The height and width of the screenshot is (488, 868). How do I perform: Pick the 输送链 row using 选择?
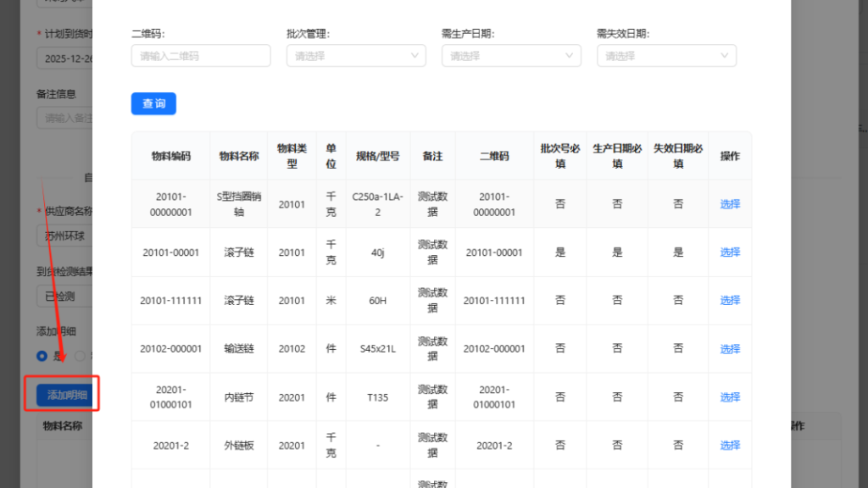730,349
